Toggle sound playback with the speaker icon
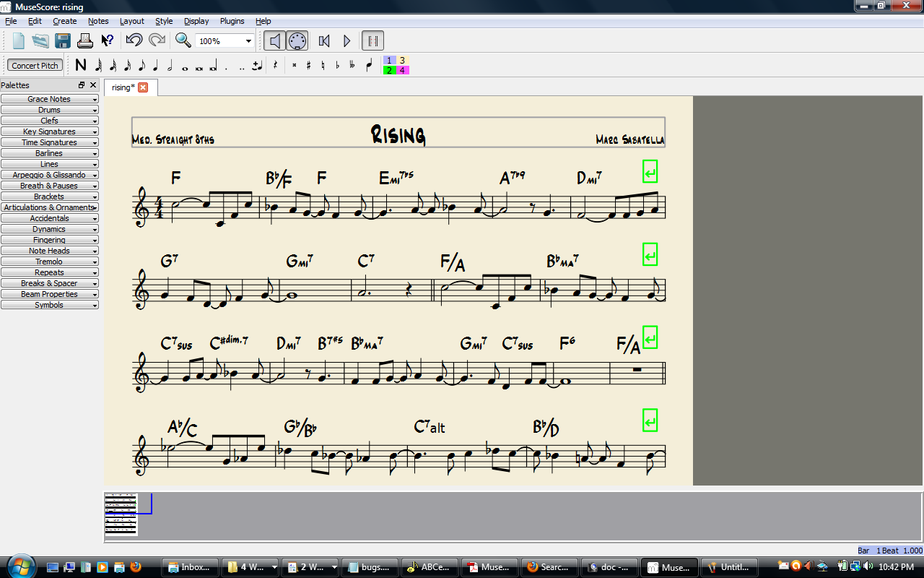The height and width of the screenshot is (578, 924). pos(274,40)
